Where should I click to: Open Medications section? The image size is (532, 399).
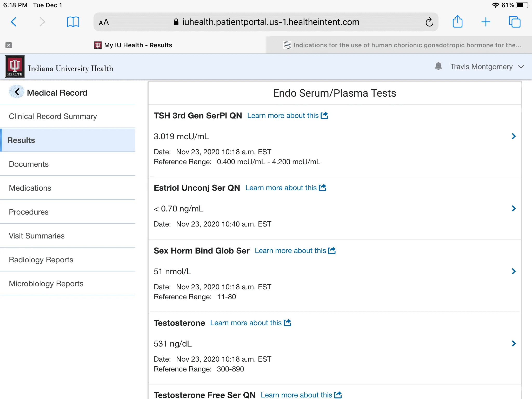pyautogui.click(x=68, y=188)
